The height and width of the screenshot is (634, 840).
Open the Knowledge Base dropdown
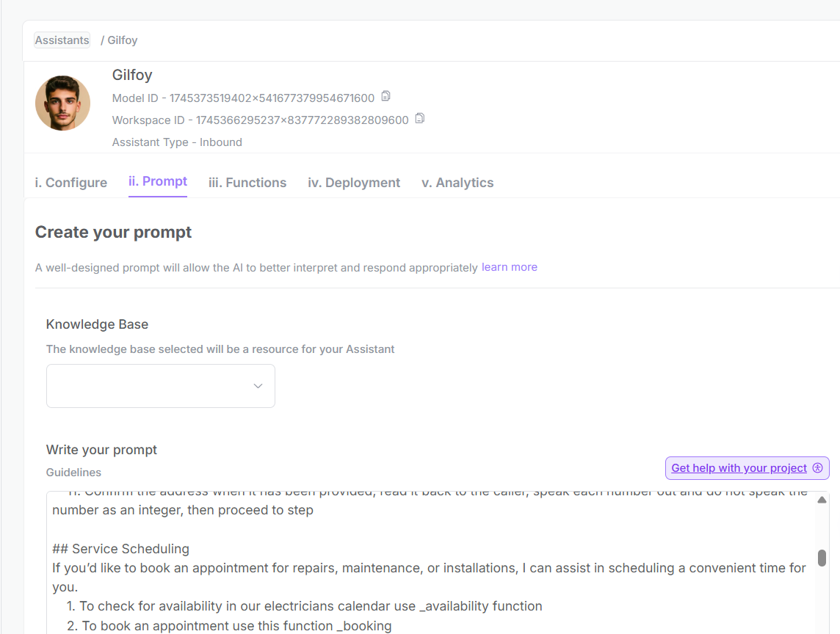point(161,386)
